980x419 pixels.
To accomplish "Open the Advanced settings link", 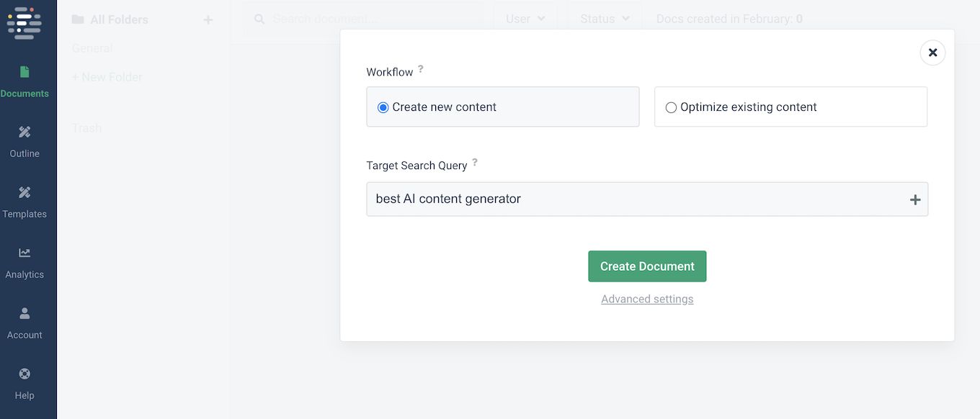I will 647,299.
